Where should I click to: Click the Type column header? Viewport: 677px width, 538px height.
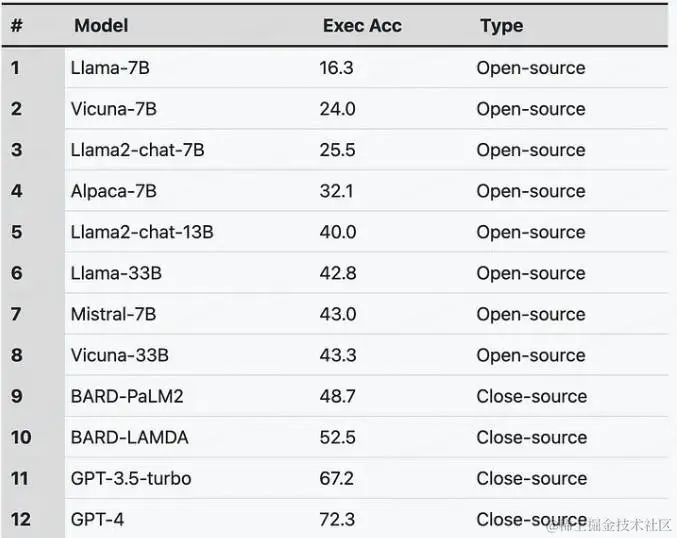pyautogui.click(x=501, y=26)
